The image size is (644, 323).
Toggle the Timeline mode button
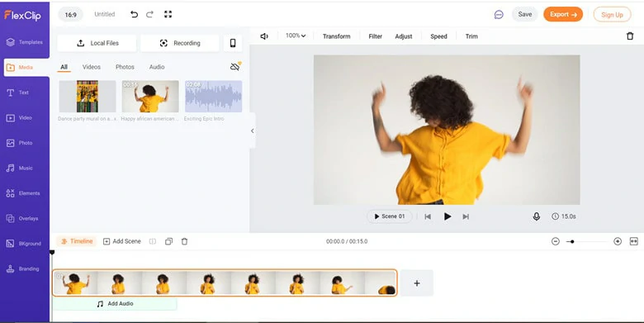tap(77, 241)
